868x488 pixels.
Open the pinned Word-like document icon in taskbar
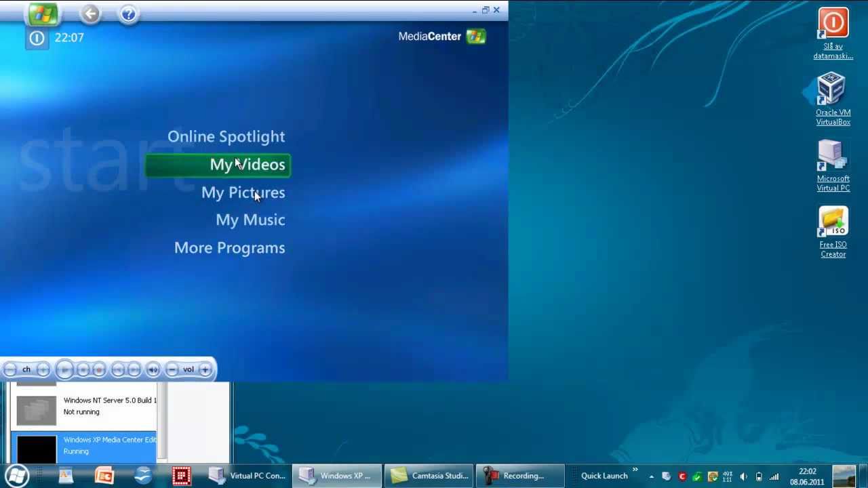pos(66,476)
